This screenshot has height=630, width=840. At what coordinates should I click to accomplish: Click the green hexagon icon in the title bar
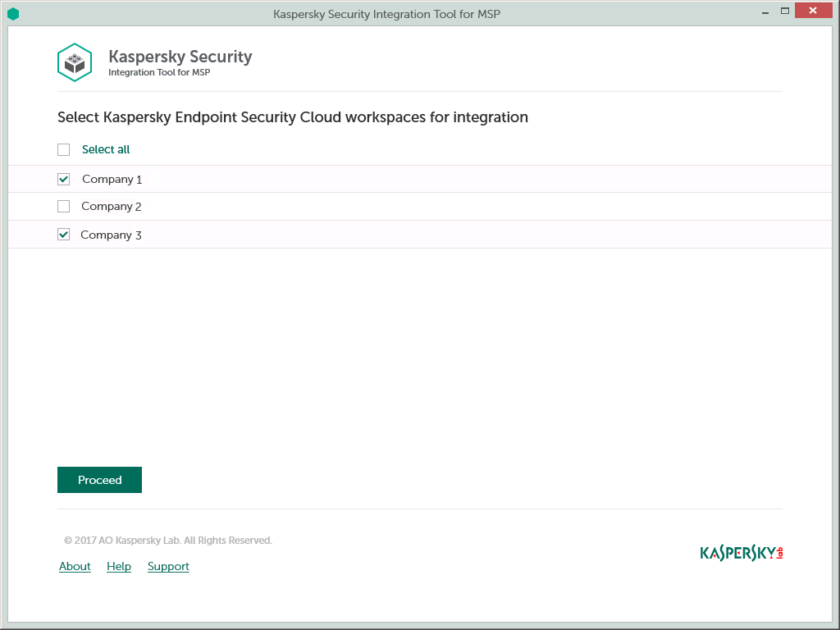[x=13, y=14]
